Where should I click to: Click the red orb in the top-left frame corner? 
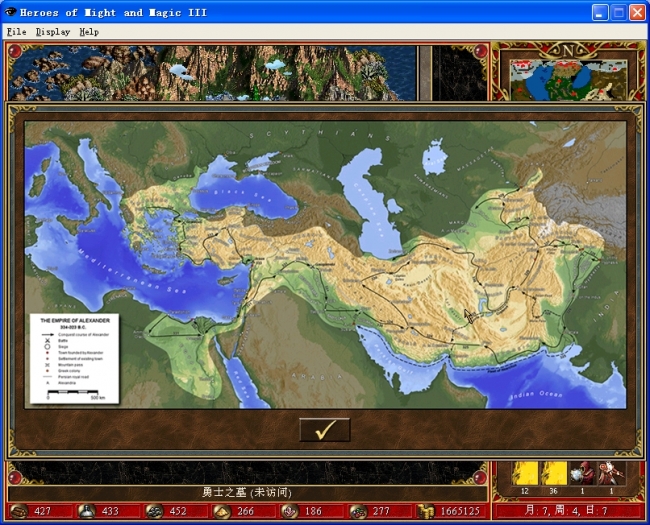(x=15, y=51)
